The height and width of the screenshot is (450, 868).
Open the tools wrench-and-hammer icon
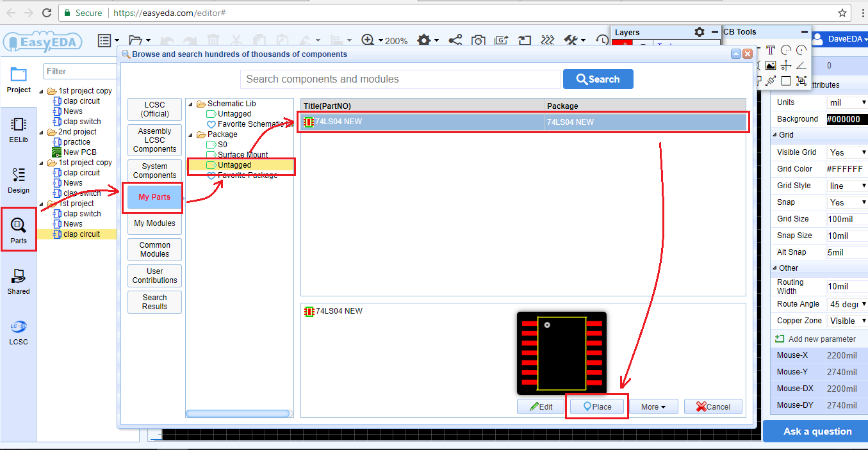(571, 40)
